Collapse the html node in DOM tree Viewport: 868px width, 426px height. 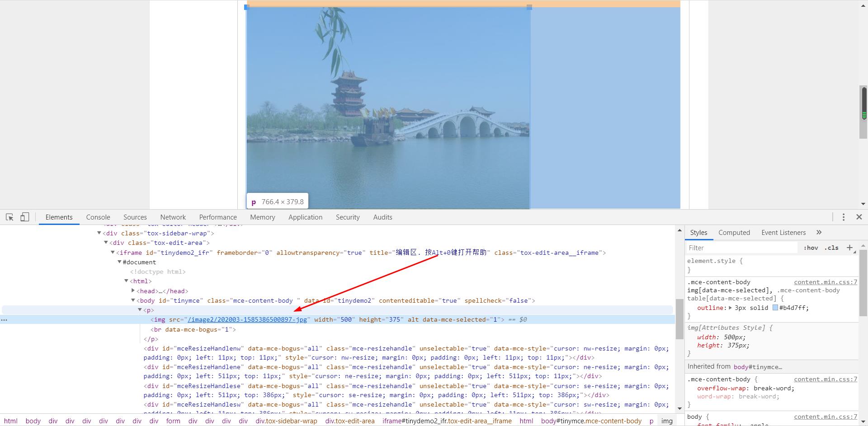(126, 281)
